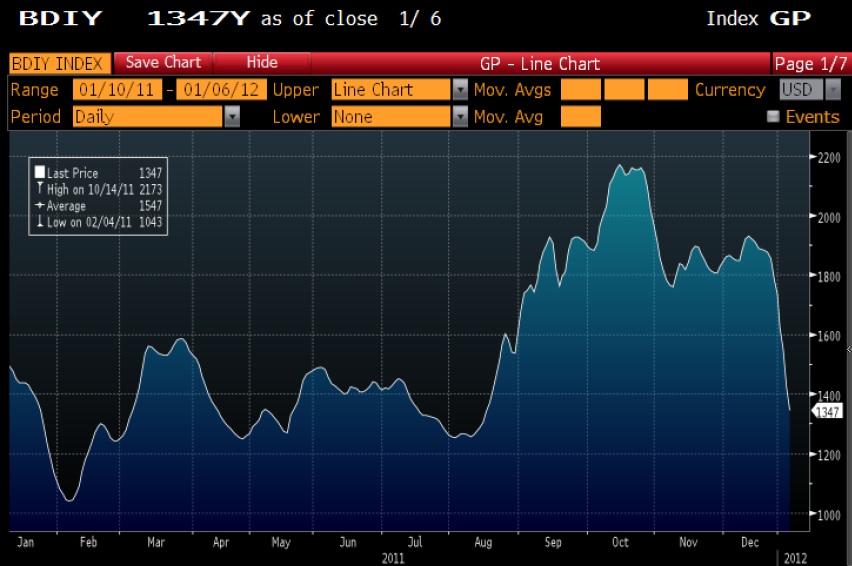Click the Hide button

[262, 63]
